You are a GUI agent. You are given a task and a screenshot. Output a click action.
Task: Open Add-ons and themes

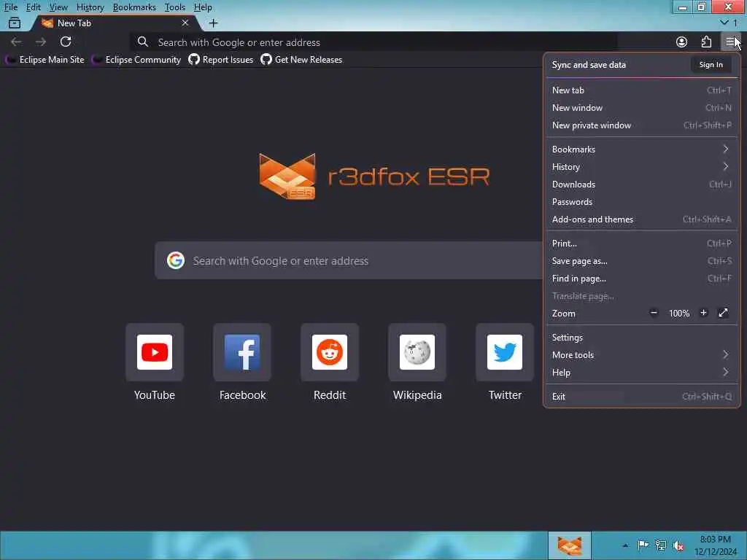tap(641, 220)
